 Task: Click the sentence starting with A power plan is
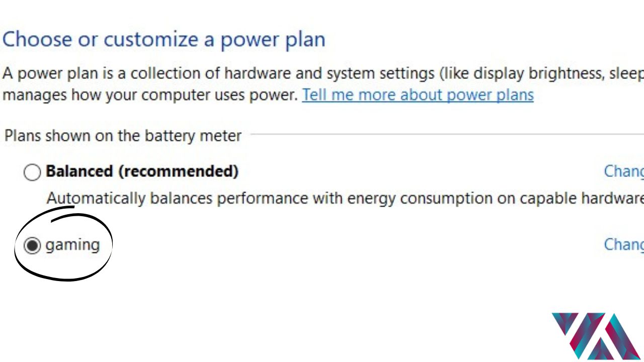point(322,74)
